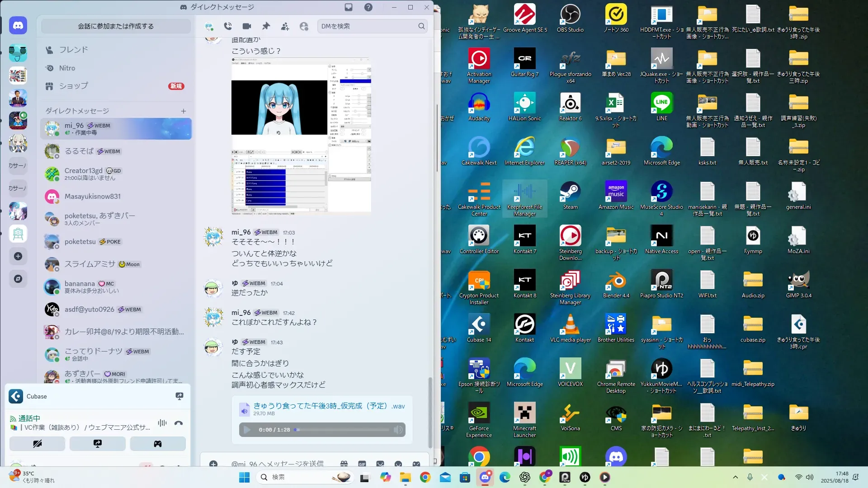Show the user profile panel
The height and width of the screenshot is (488, 868).
pyautogui.click(x=304, y=26)
